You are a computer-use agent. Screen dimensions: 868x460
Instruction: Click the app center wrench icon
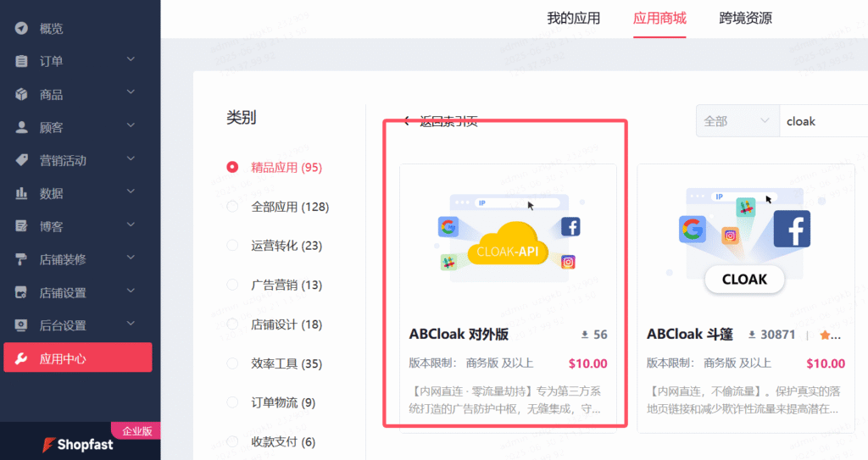click(21, 358)
